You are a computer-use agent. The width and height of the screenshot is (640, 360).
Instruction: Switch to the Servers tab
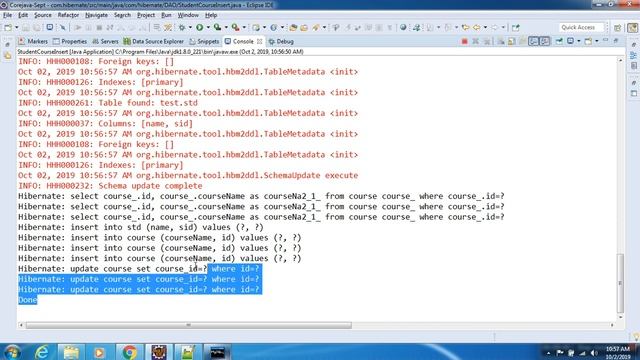[x=105, y=41]
